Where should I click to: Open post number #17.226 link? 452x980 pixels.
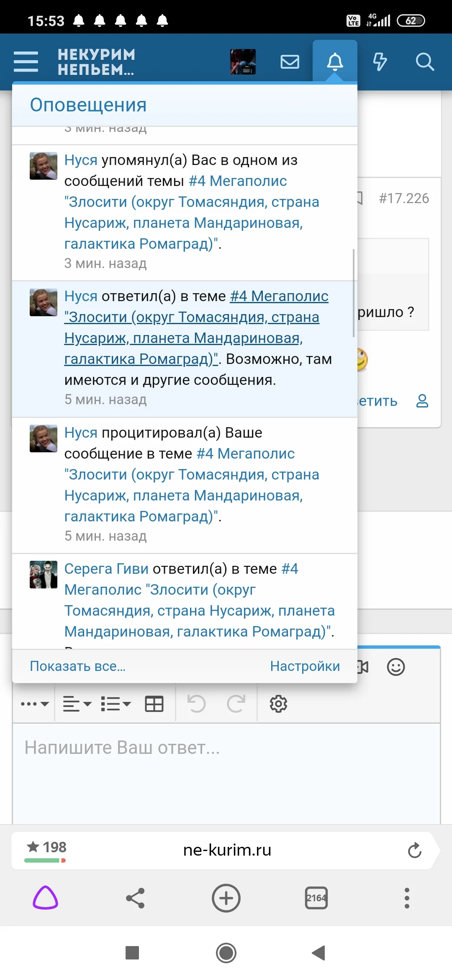click(x=404, y=198)
